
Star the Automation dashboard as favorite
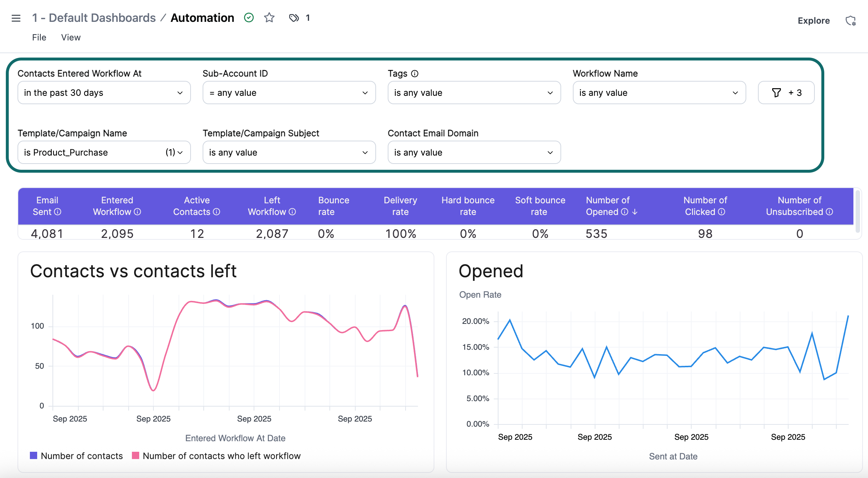point(269,17)
